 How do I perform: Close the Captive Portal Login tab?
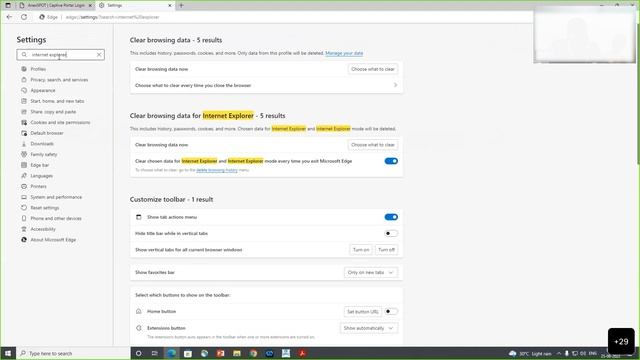click(x=90, y=5)
